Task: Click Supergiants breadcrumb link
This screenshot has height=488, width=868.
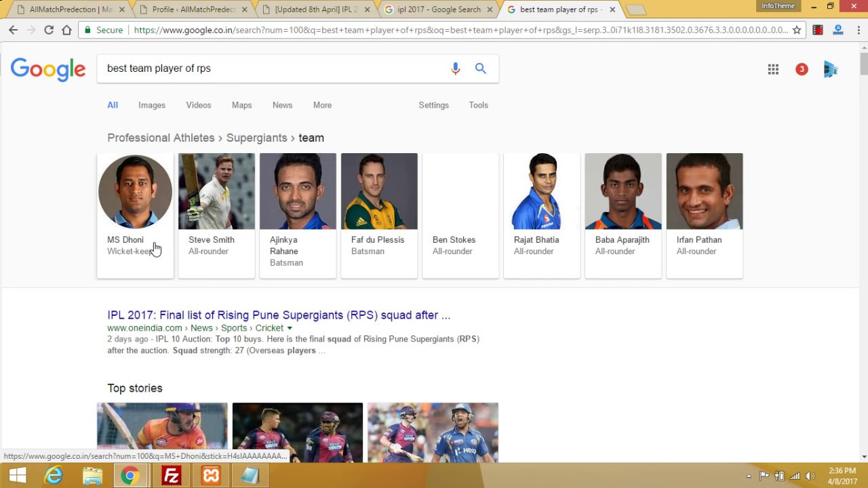Action: click(256, 138)
